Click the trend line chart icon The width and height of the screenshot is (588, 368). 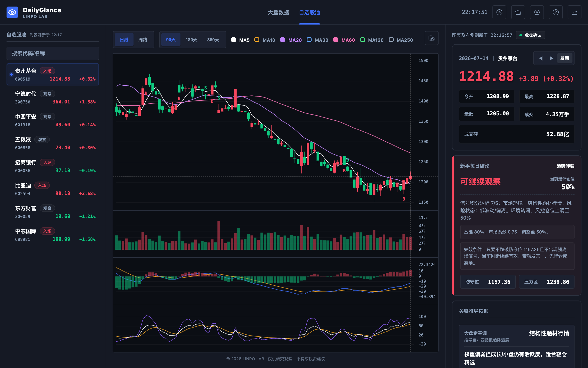click(x=574, y=12)
